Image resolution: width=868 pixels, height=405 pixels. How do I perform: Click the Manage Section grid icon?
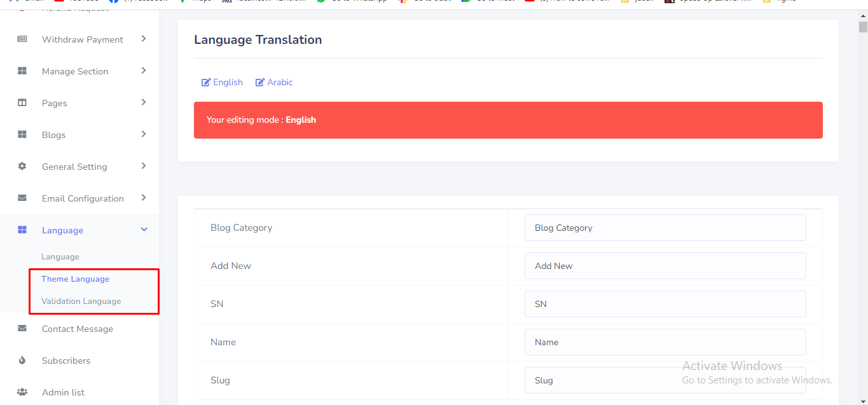pyautogui.click(x=22, y=71)
